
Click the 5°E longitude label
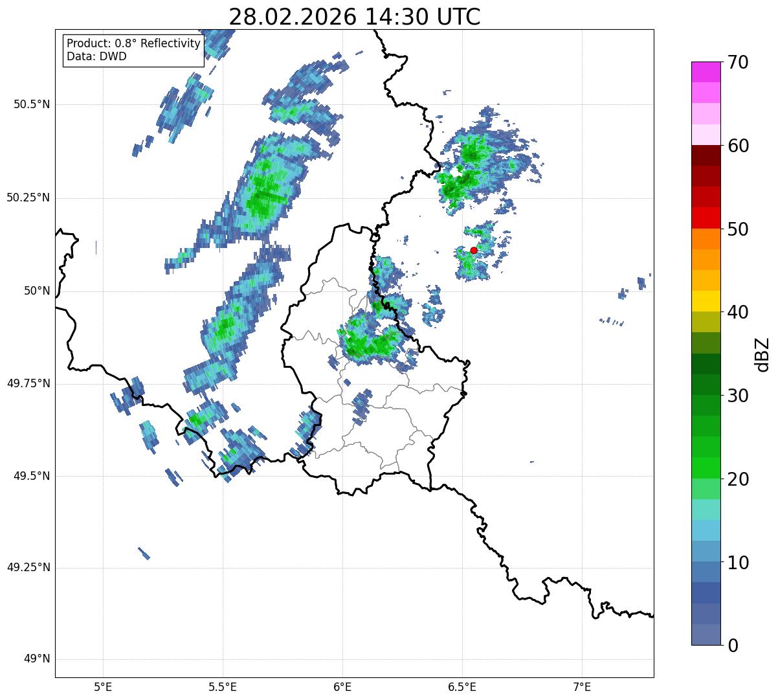pos(103,686)
